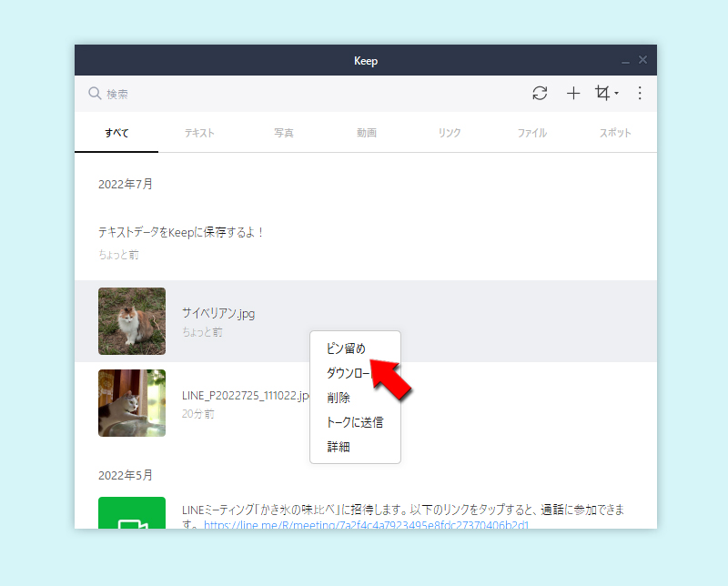Screen dimensions: 728x586
Task: Select 削除 in the context menu
Action: point(338,397)
